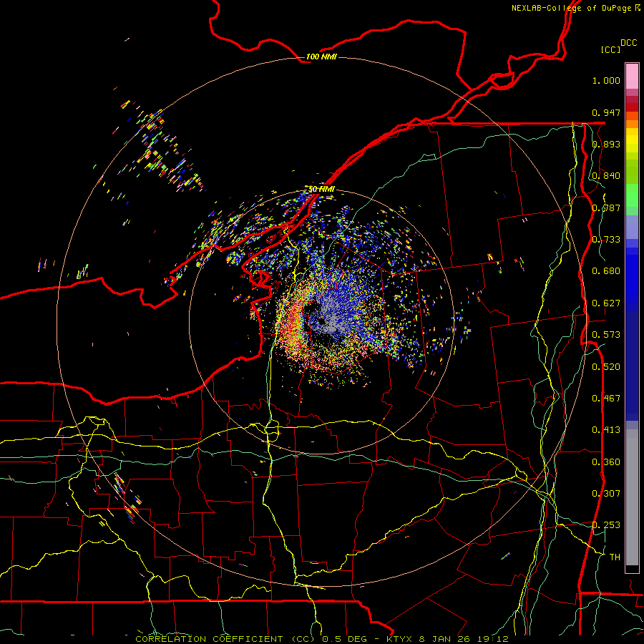This screenshot has width=644, height=644.
Task: Click the 0.680 scale value
Action: click(606, 271)
